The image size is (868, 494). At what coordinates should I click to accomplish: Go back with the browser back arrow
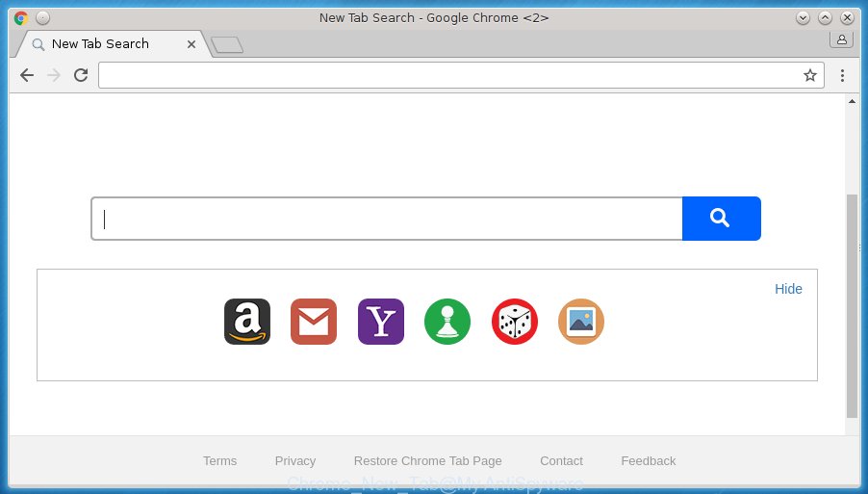[27, 75]
